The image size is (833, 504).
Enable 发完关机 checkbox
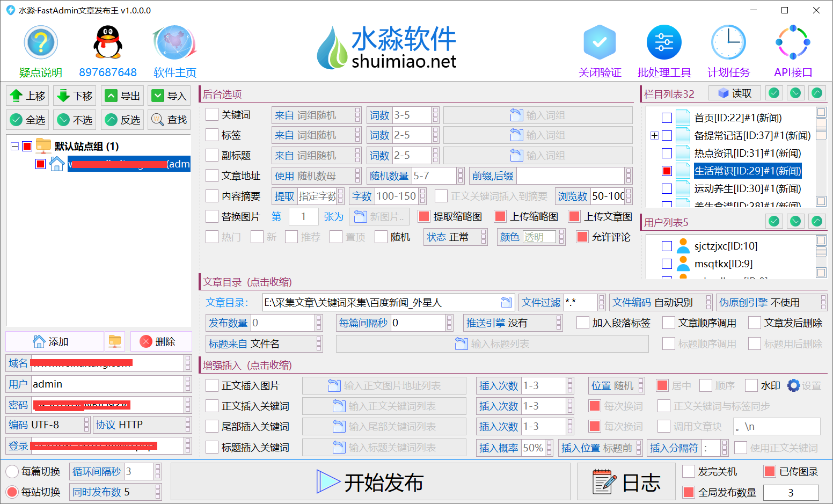tap(689, 471)
